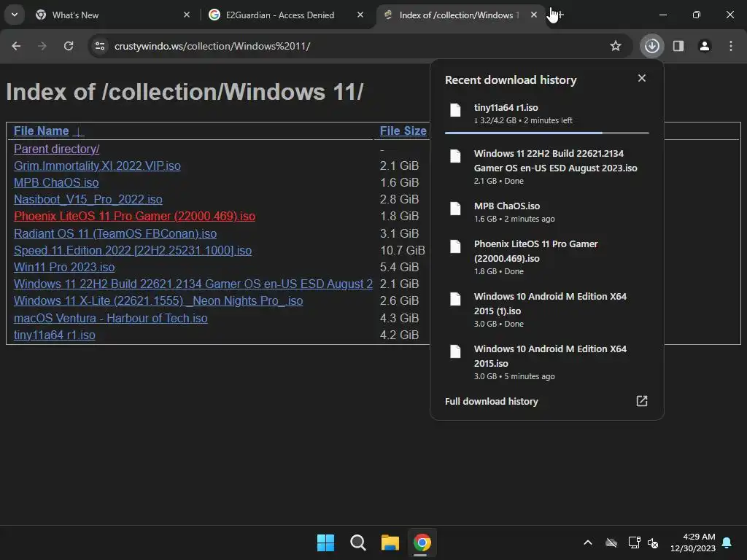747x560 pixels.
Task: Download macOS Ventura - Harbour of Tech.iso
Action: point(111,318)
